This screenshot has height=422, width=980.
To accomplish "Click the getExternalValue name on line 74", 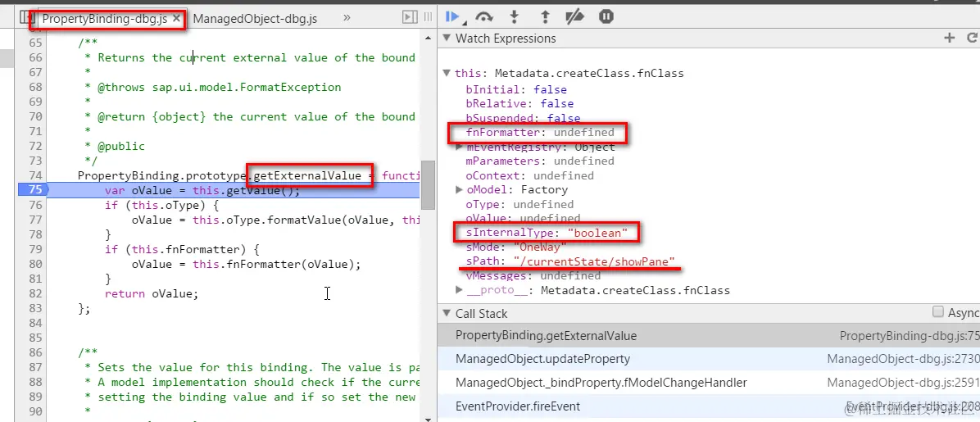I will tap(307, 175).
